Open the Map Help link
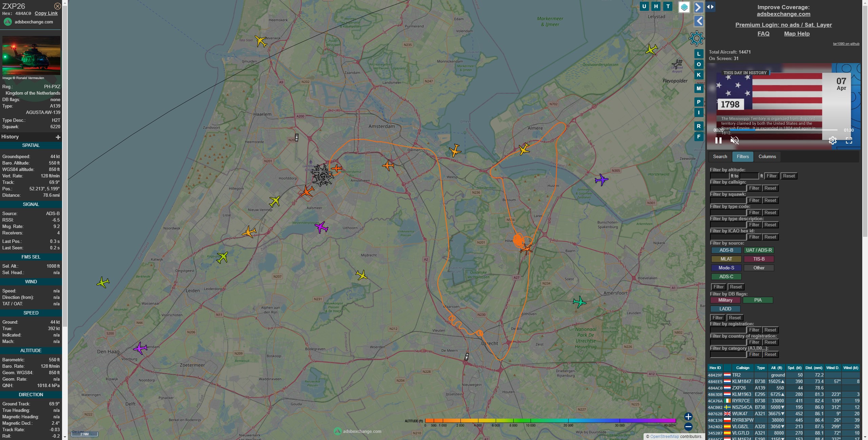 point(796,34)
